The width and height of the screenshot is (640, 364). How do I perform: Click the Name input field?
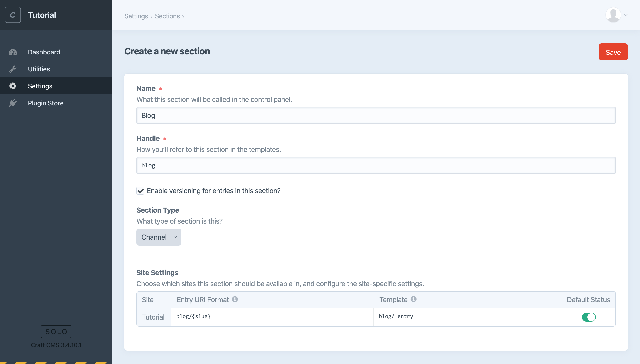click(x=376, y=115)
